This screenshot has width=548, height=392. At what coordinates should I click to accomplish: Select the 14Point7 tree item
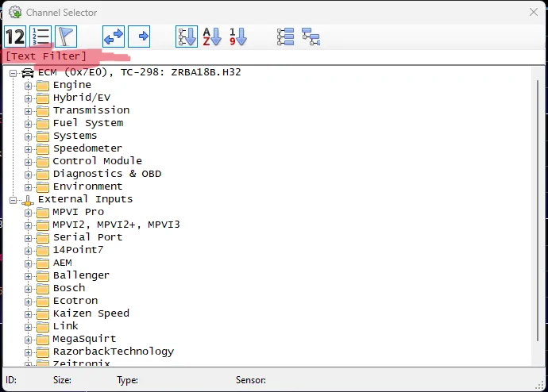tap(78, 250)
